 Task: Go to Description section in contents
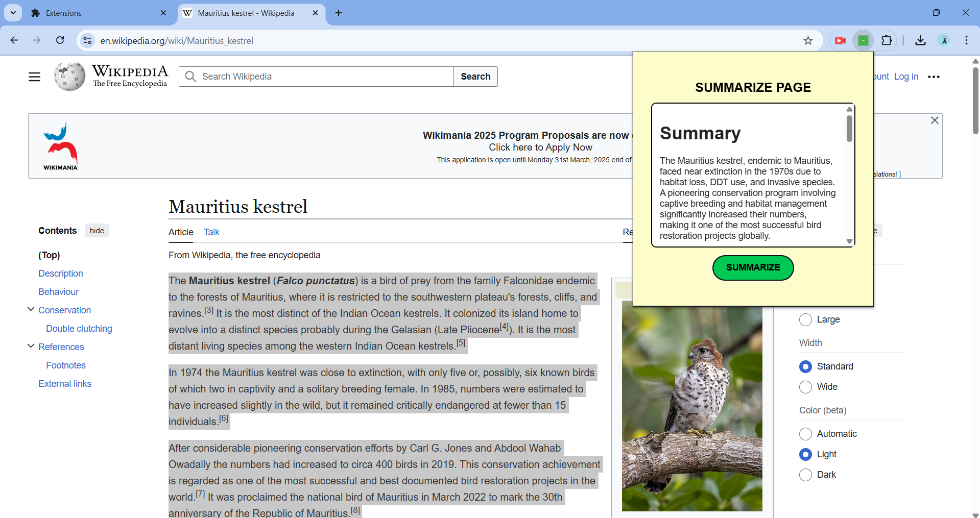coord(61,274)
